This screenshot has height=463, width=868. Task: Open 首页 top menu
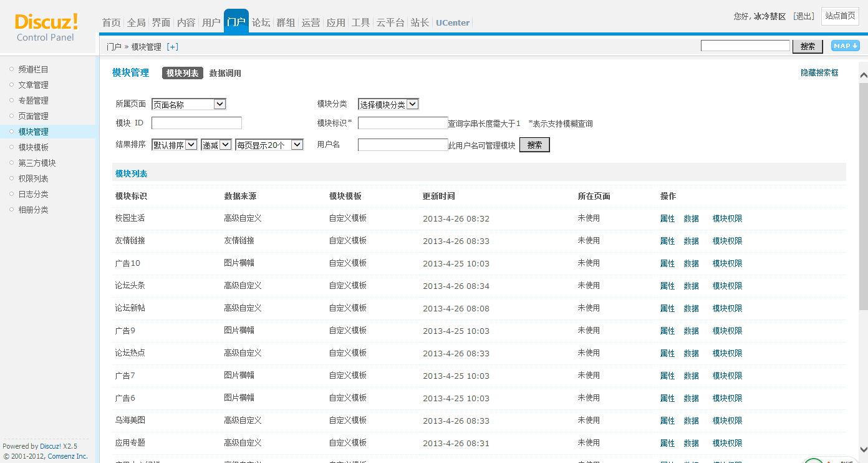[x=111, y=22]
